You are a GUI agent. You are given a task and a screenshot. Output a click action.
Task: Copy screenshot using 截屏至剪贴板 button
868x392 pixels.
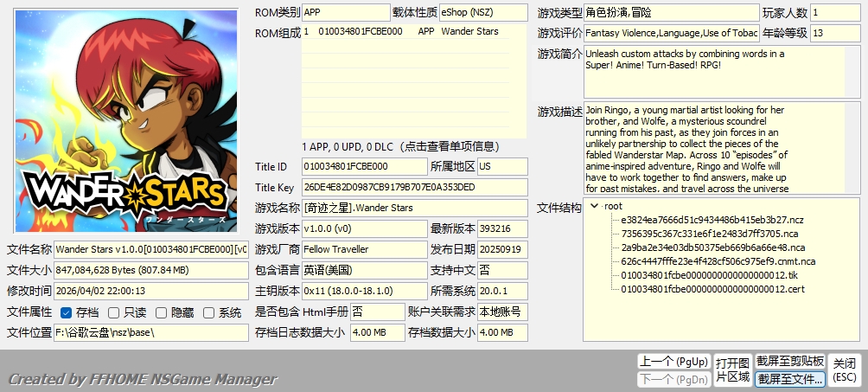(790, 361)
